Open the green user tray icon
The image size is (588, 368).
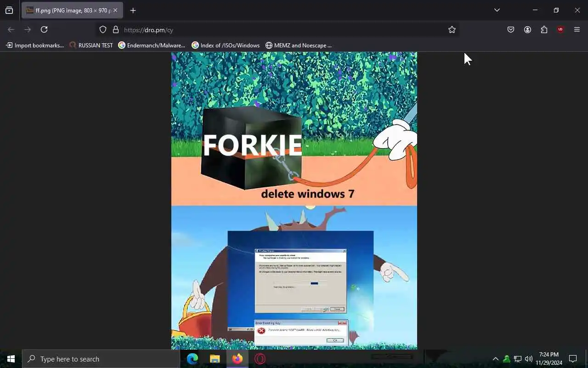click(506, 359)
